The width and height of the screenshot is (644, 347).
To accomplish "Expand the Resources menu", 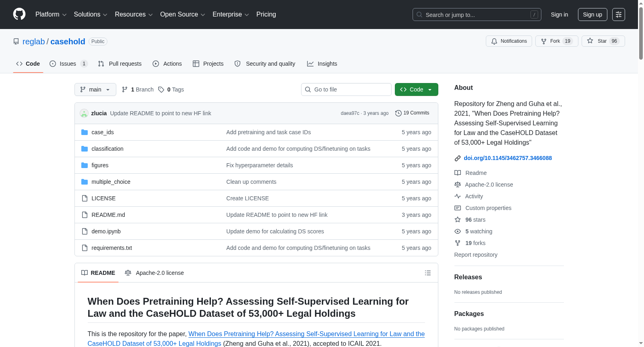I will pyautogui.click(x=134, y=15).
